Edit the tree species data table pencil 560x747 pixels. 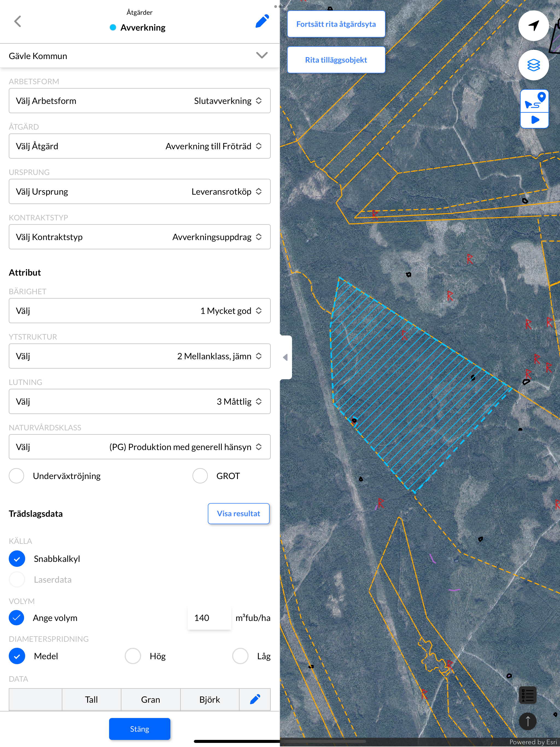(x=255, y=699)
